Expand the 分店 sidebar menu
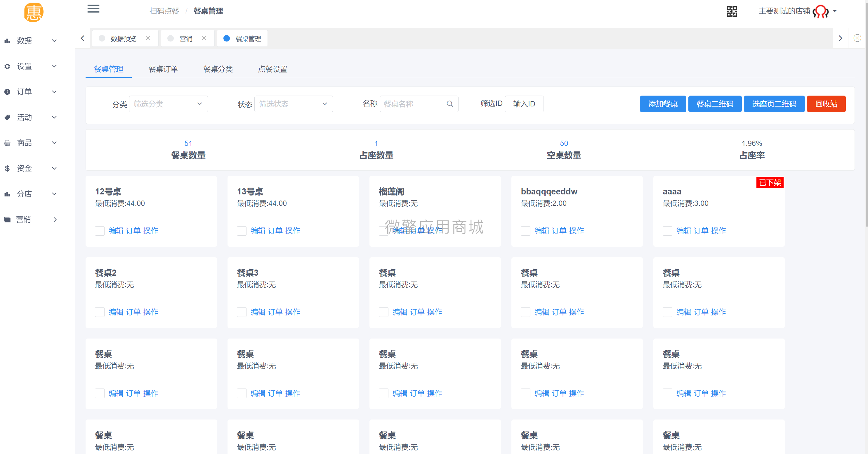868x454 pixels. [x=54, y=194]
